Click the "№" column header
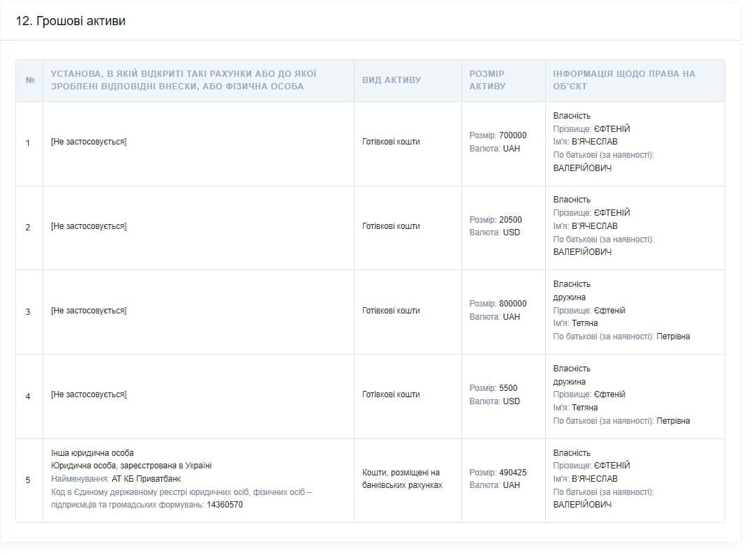 [30, 80]
